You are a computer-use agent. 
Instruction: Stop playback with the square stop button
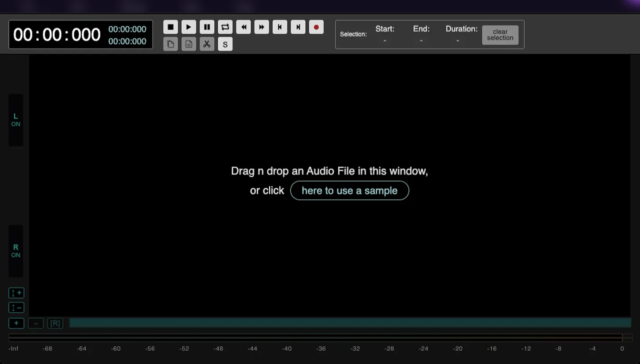pyautogui.click(x=170, y=27)
